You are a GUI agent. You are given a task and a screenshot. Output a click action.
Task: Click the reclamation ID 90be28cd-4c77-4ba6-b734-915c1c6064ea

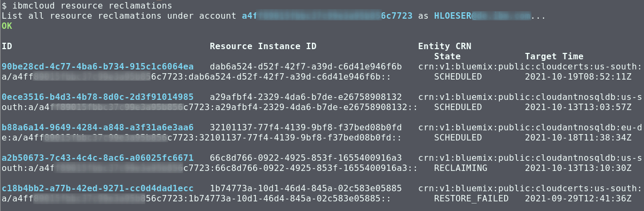tap(98, 67)
